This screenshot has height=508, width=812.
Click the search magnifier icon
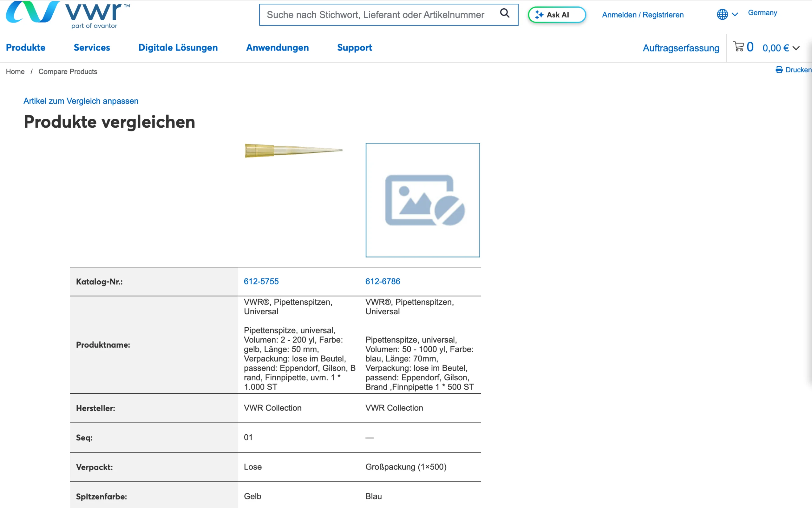504,13
